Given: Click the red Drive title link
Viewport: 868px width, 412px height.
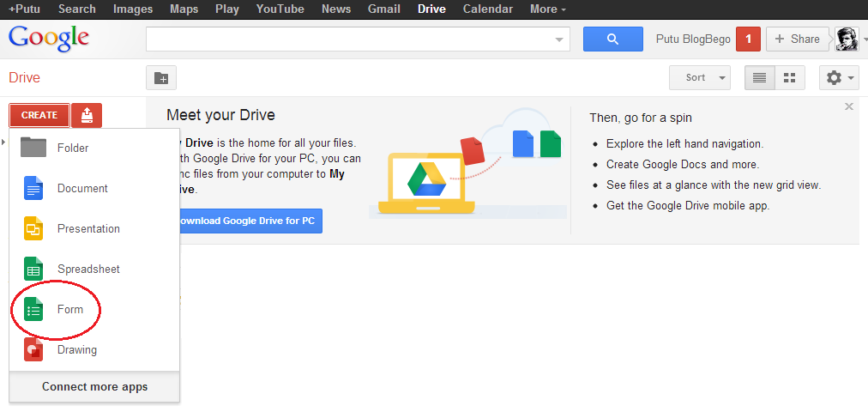Looking at the screenshot, I should tap(24, 77).
